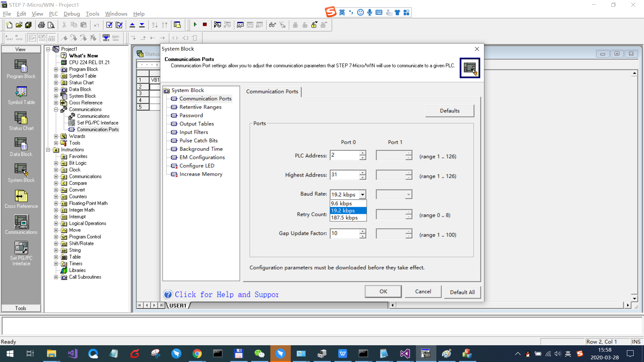Image resolution: width=644 pixels, height=362 pixels.
Task: Select Increase Memory in System Block tree
Action: [201, 174]
